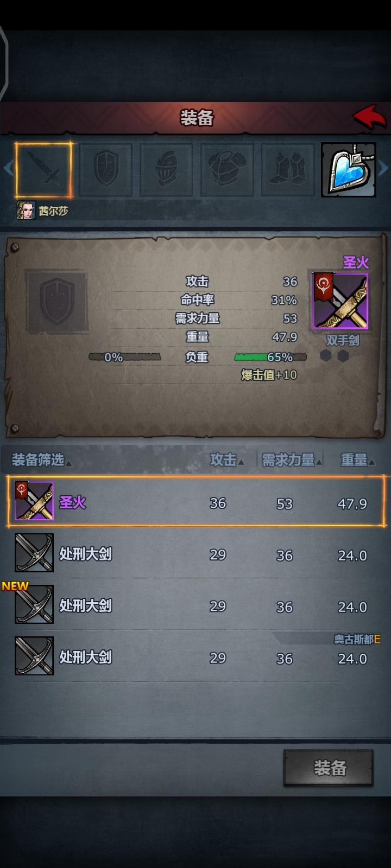Image resolution: width=391 pixels, height=868 pixels.
Task: Click the 装备 equip button
Action: pos(329,768)
